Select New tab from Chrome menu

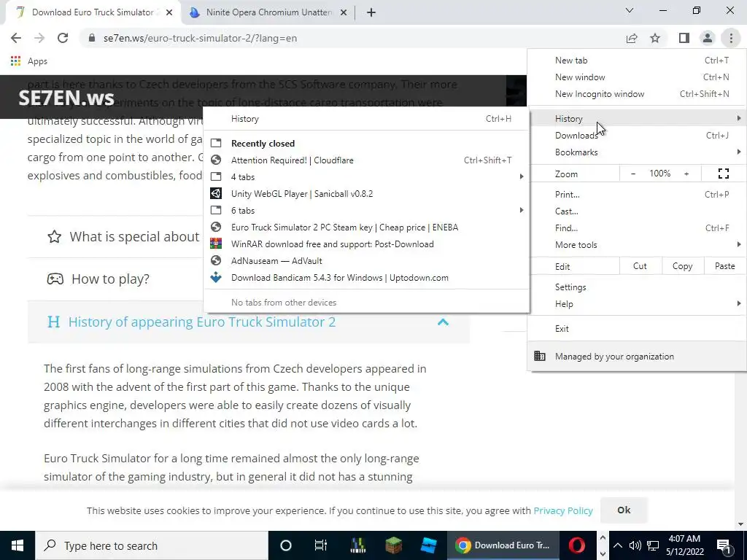[x=637, y=61]
